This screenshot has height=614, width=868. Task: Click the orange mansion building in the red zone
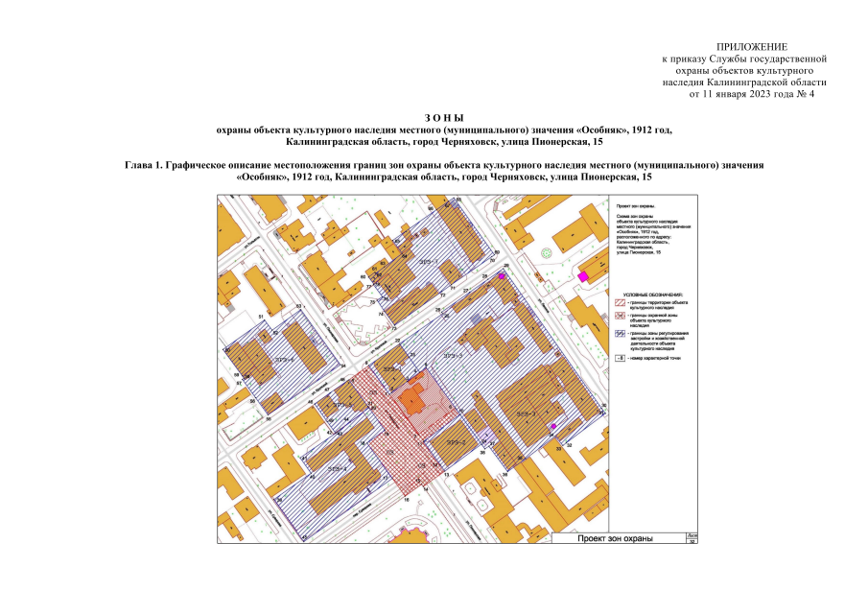[413, 397]
